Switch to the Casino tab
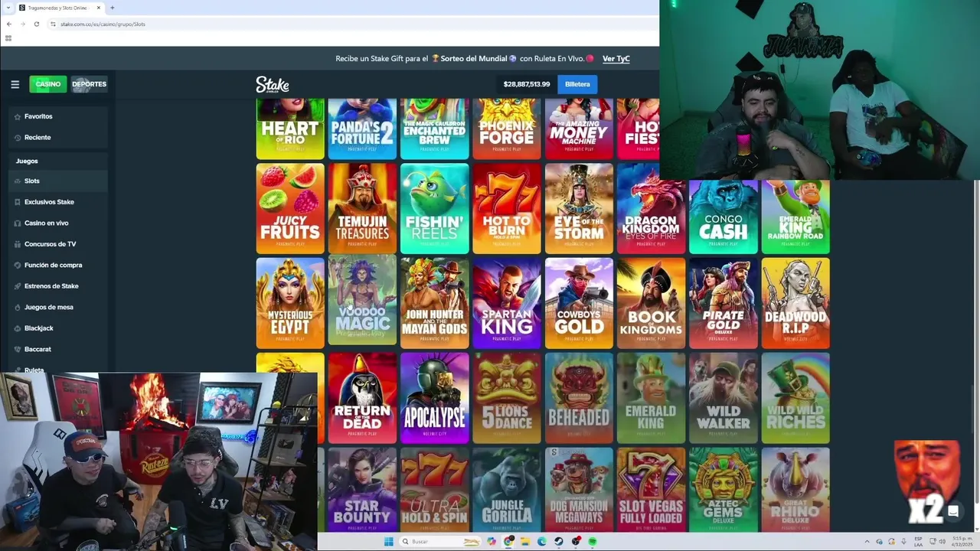Viewport: 980px width, 551px height. 47,84
